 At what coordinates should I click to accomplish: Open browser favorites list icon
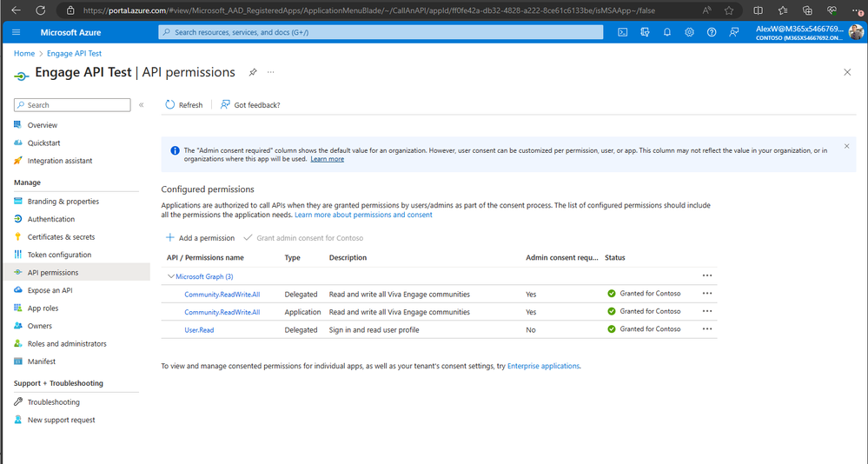[x=783, y=10]
